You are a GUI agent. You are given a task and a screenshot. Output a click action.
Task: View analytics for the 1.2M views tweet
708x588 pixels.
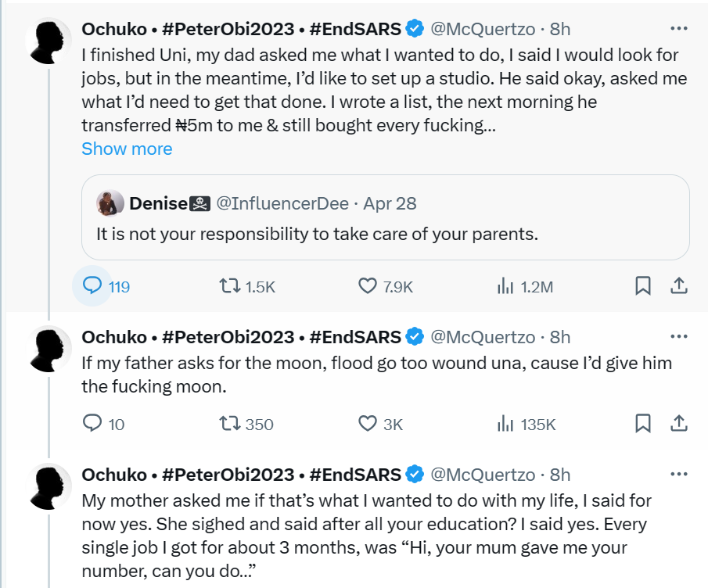(x=505, y=287)
